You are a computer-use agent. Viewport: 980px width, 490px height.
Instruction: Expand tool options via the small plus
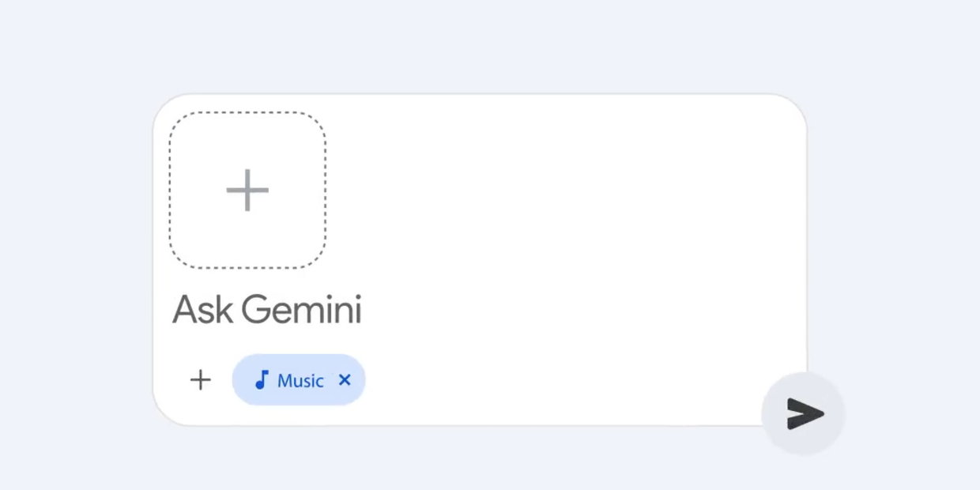click(201, 380)
